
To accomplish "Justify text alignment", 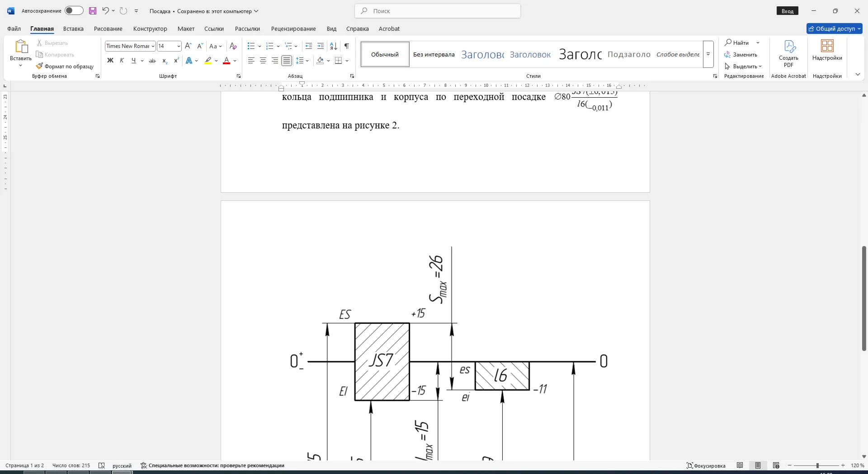I will (x=287, y=61).
